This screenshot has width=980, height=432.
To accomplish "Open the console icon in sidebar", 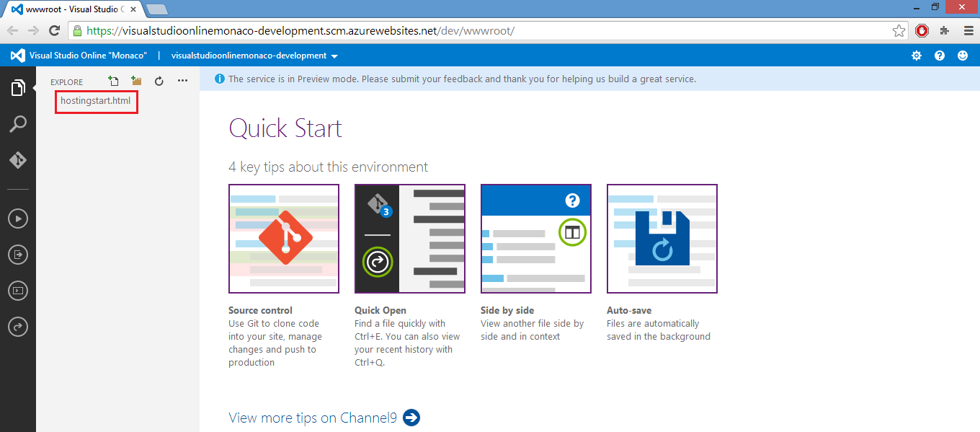I will click(x=17, y=290).
